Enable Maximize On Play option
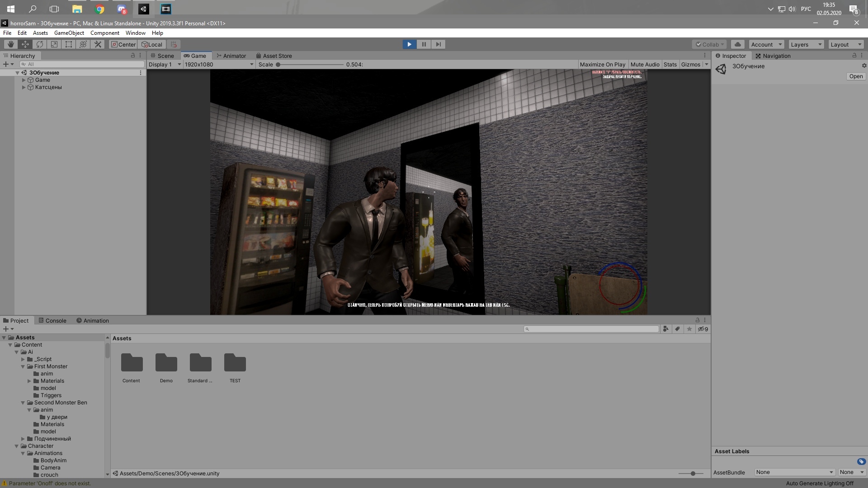868x488 pixels. 603,64
